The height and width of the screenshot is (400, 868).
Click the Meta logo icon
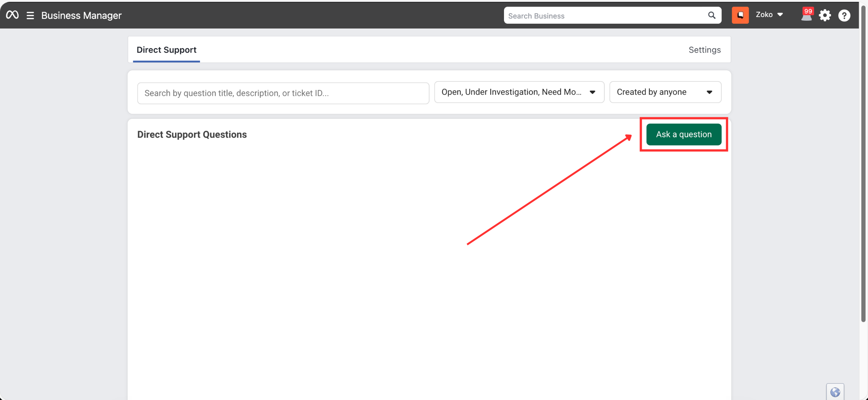point(12,15)
